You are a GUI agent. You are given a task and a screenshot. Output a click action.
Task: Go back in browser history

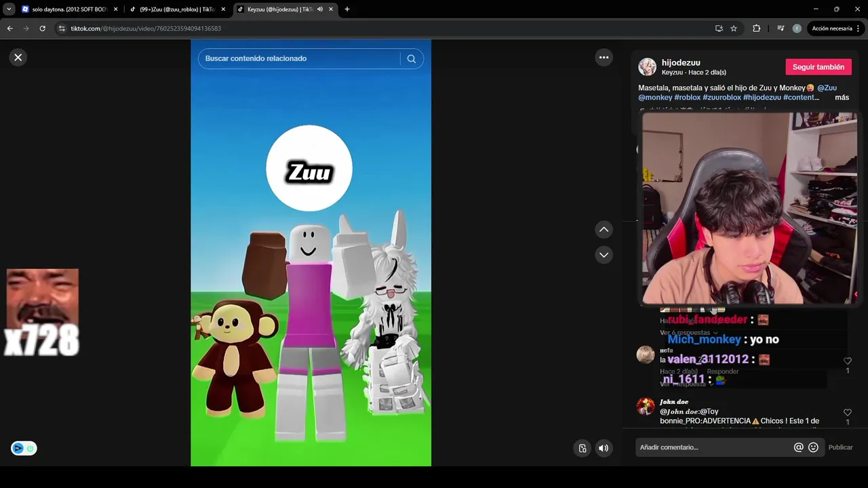pos(9,28)
